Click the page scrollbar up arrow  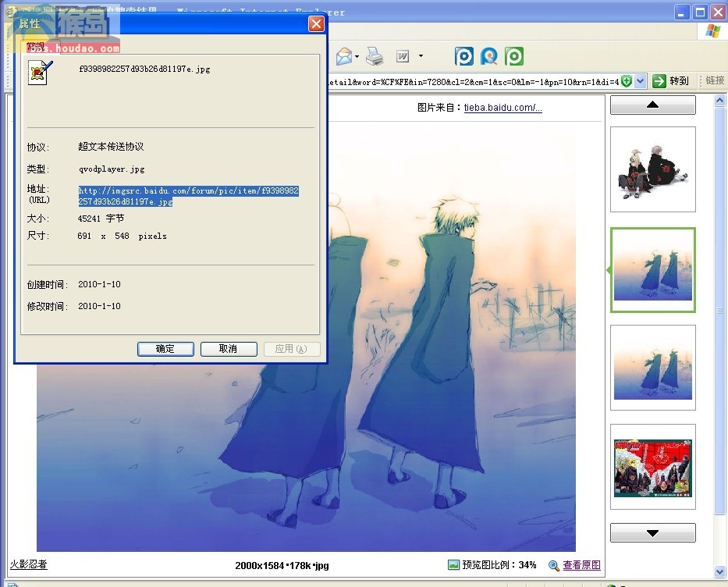pyautogui.click(x=719, y=100)
